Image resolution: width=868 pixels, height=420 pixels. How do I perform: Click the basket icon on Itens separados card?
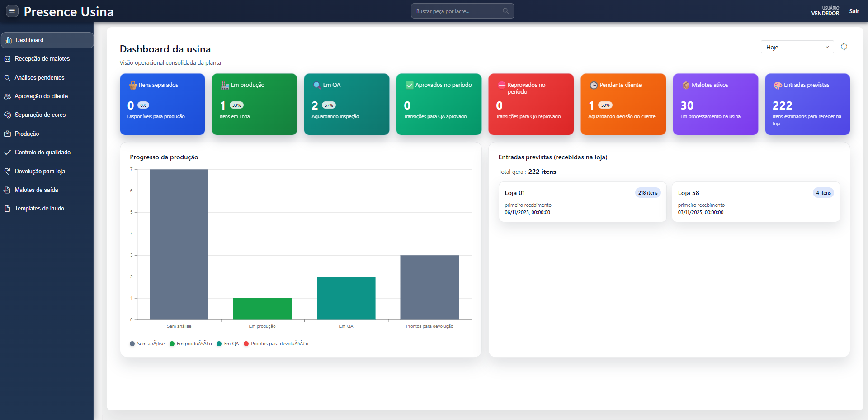[x=133, y=85]
